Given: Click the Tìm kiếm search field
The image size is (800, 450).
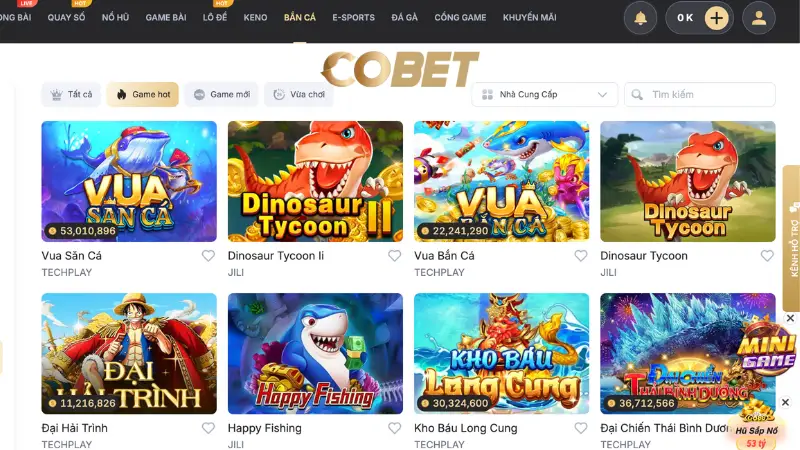Looking at the screenshot, I should pyautogui.click(x=699, y=94).
